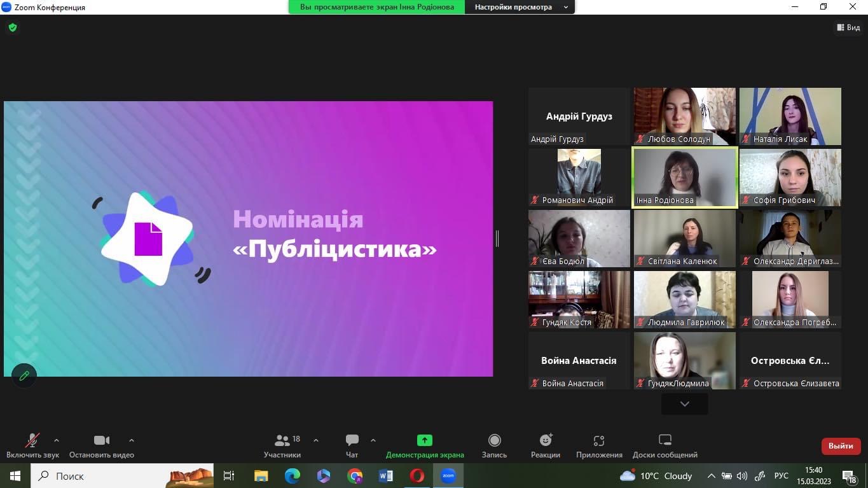This screenshot has height=488, width=868.
Task: Start recording with Запись icon
Action: tap(494, 446)
